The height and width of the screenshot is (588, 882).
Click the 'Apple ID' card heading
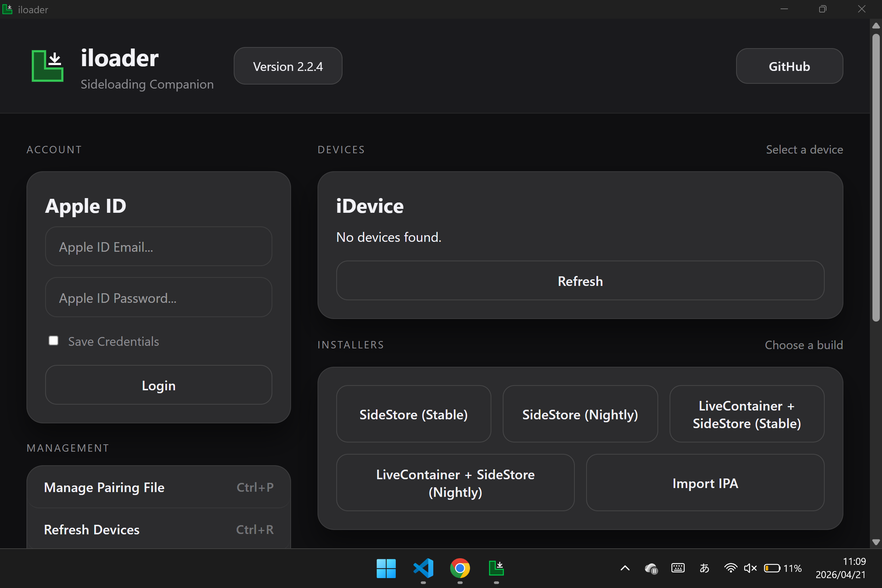point(86,206)
